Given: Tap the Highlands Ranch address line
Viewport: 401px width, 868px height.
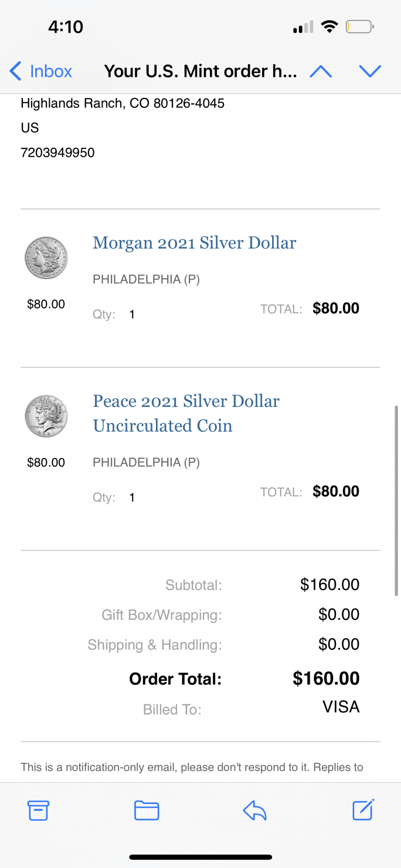Looking at the screenshot, I should pyautogui.click(x=123, y=104).
